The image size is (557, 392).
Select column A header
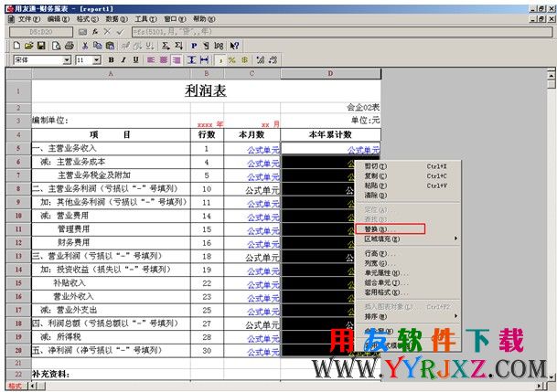(x=111, y=73)
